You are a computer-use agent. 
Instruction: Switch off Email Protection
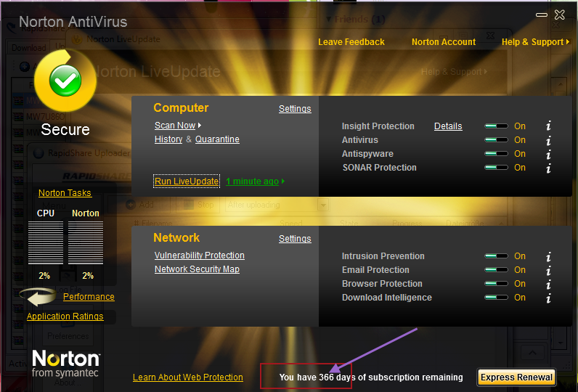496,270
